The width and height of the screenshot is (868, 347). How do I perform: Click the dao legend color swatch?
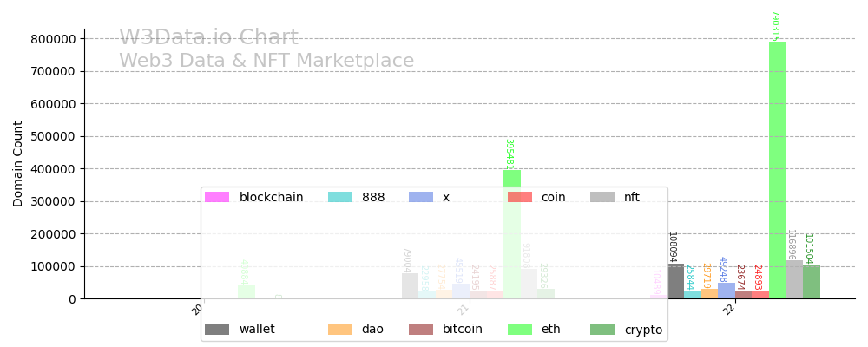340,330
